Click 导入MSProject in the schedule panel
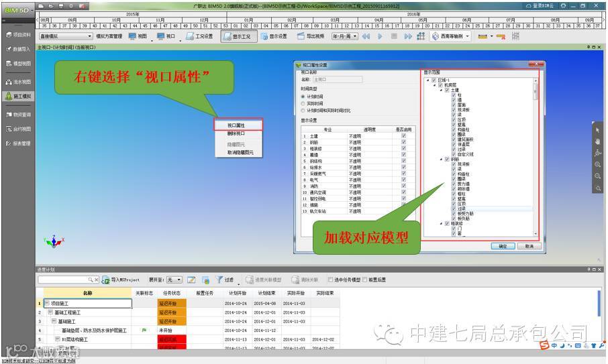Viewport: 608px width, 364px height. (121, 280)
